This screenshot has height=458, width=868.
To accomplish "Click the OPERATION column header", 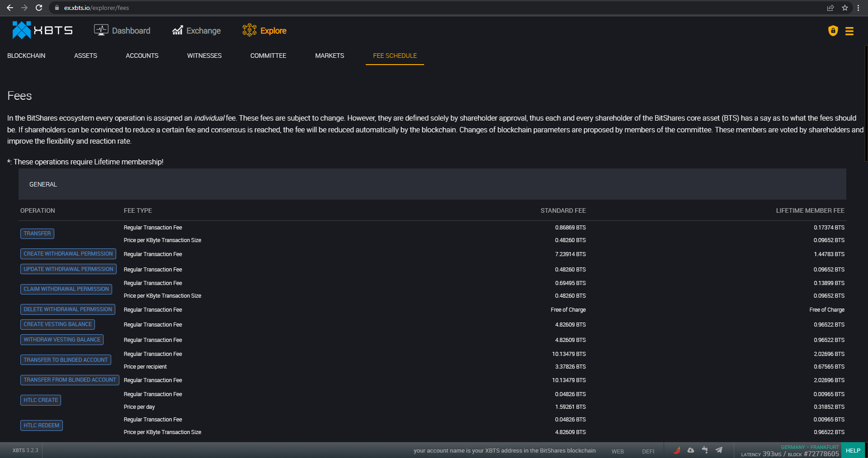I will [38, 210].
